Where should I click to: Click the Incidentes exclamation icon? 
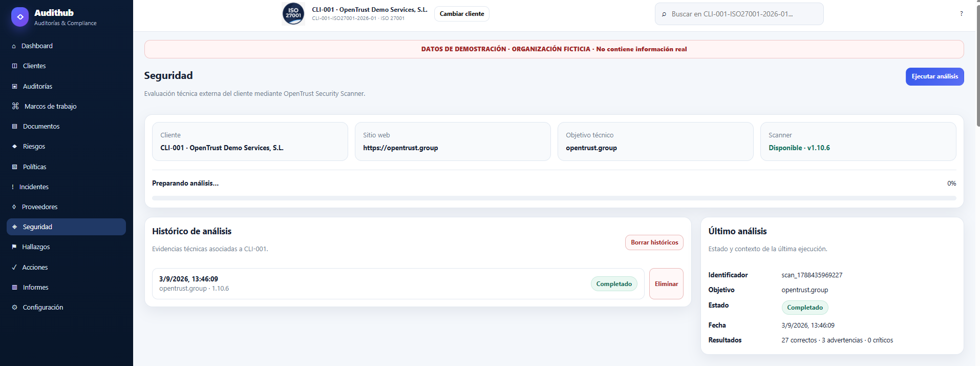tap(13, 187)
